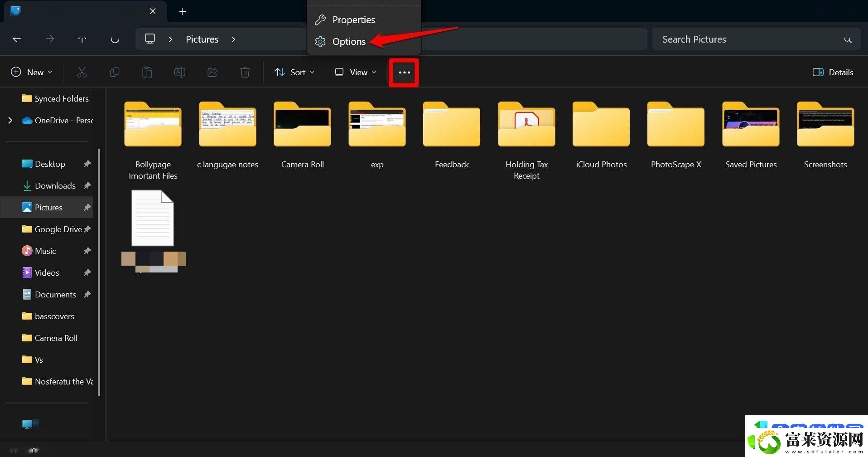Open the View layout dropdown
This screenshot has height=457, width=868.
(355, 72)
